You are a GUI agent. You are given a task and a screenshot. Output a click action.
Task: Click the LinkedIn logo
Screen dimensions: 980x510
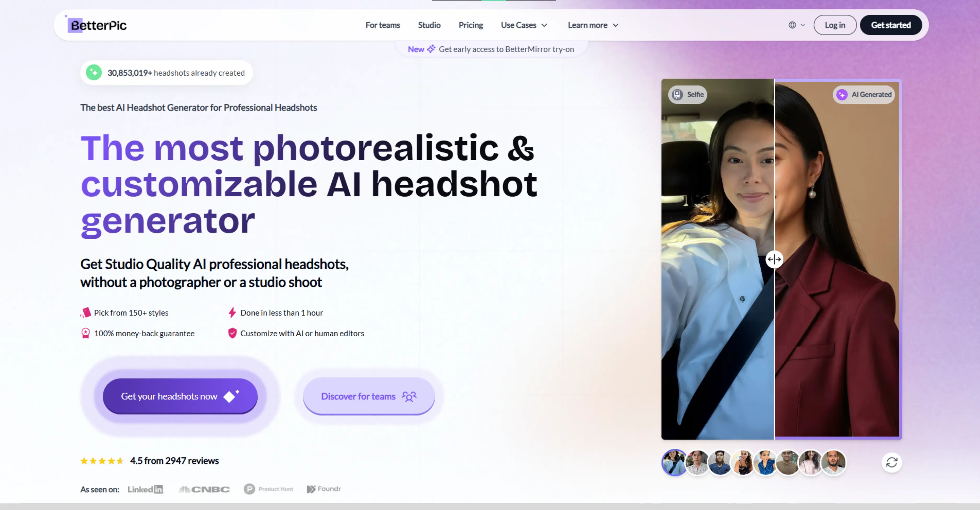145,489
